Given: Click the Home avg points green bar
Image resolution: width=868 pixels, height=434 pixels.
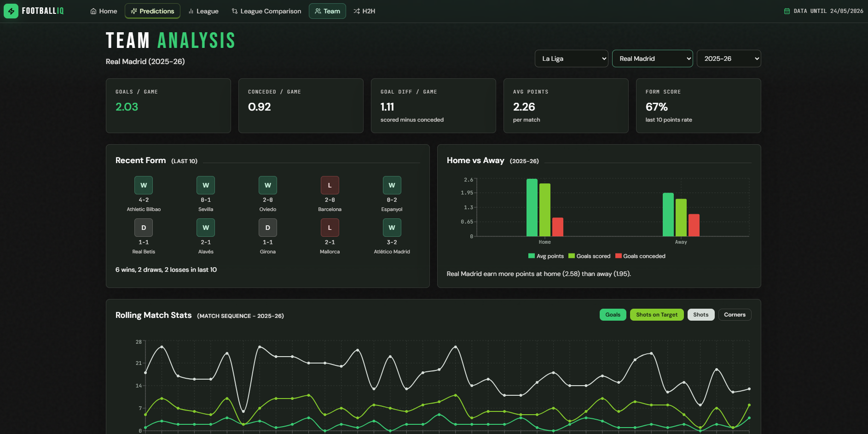Looking at the screenshot, I should [532, 207].
